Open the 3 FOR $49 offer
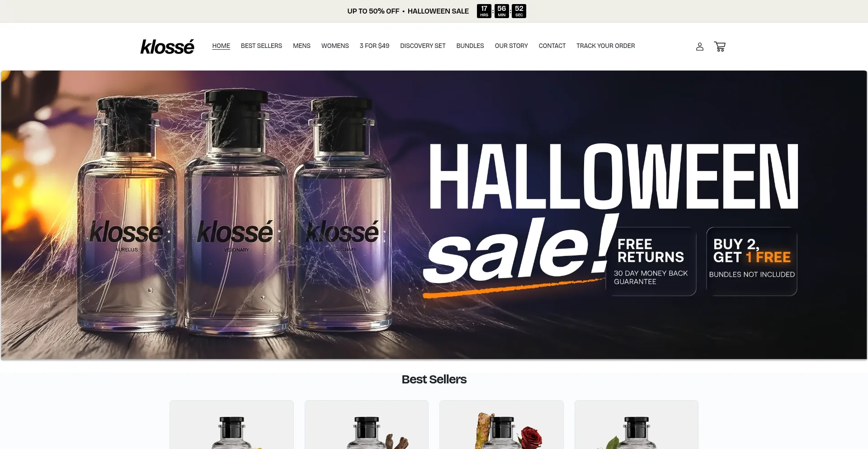The height and width of the screenshot is (449, 868). 374,46
